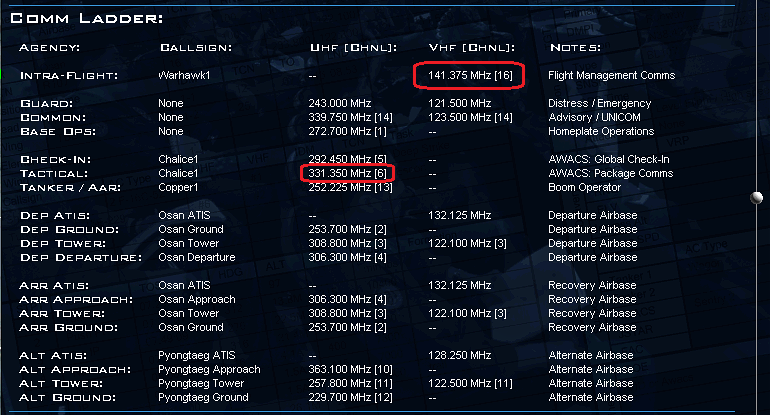Select the Base Ops 272.700 MHz [1] entry
The height and width of the screenshot is (415, 770).
[349, 131]
